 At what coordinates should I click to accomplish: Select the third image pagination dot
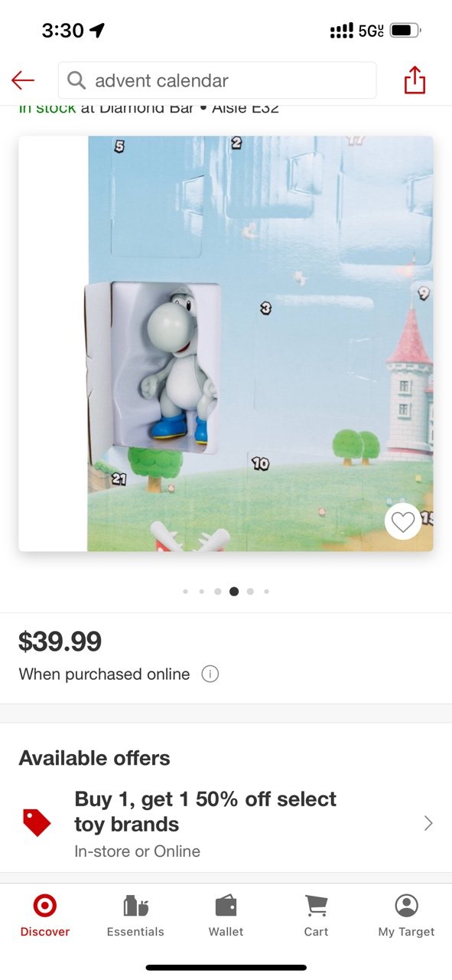(218, 591)
